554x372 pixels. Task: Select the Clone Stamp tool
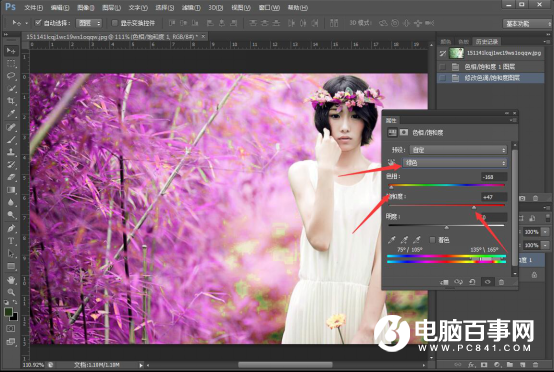(11, 152)
